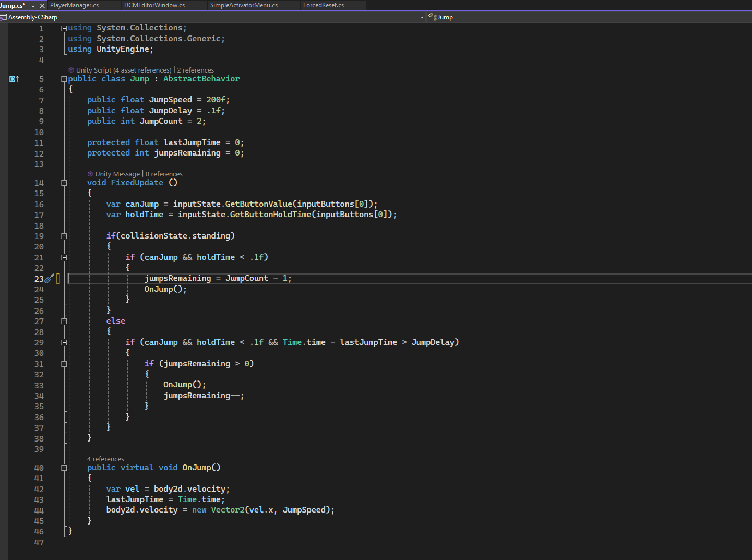Switch to the DCMEditorWindow.cs tab
752x560 pixels.
154,5
